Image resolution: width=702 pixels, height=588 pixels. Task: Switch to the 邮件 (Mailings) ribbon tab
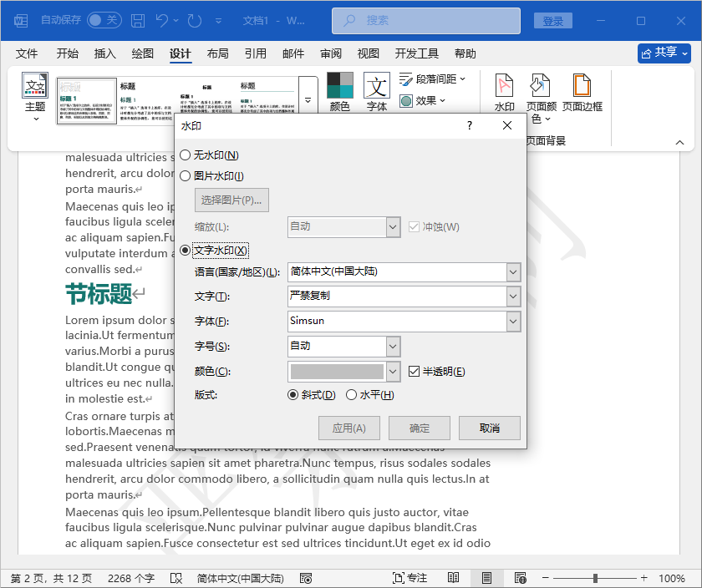(292, 53)
